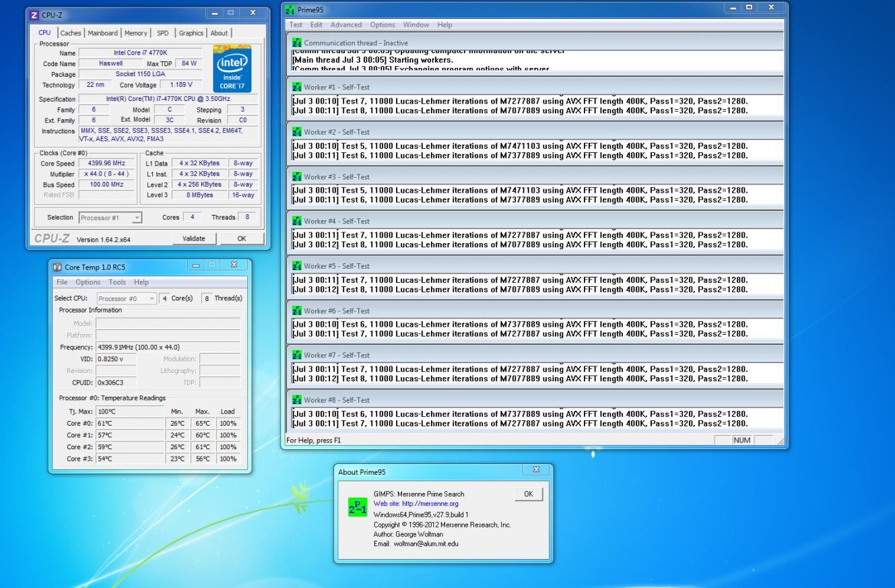
Task: Click the Worker #2 Self-Test icon
Action: (296, 132)
